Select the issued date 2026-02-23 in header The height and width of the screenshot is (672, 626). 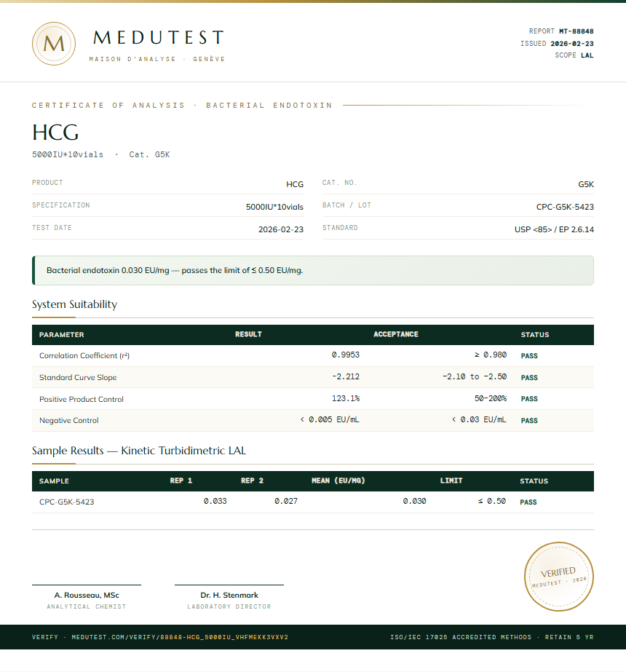[572, 44]
